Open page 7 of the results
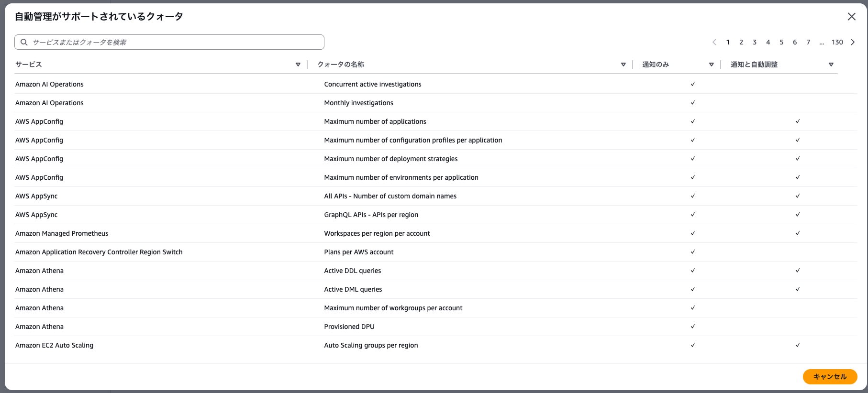The width and height of the screenshot is (868, 393). (x=808, y=42)
